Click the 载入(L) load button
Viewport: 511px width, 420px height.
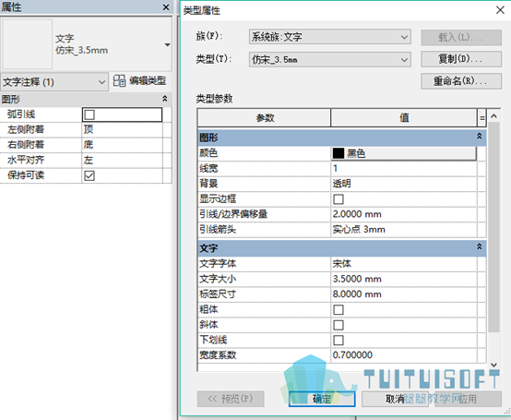tap(461, 38)
